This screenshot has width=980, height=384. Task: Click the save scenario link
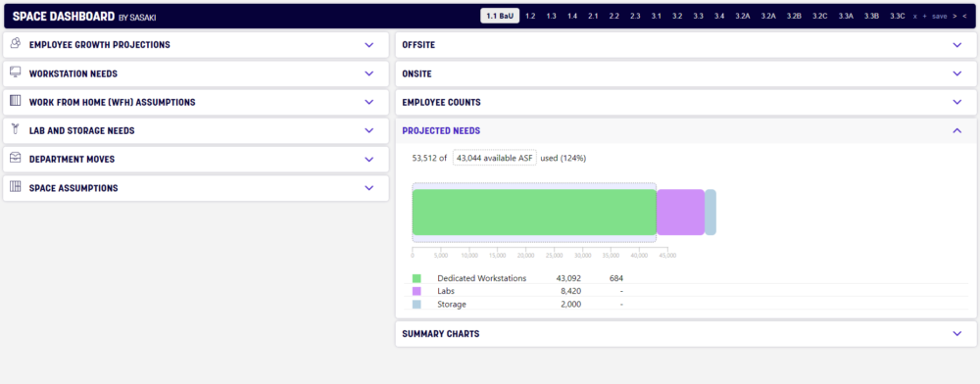940,17
